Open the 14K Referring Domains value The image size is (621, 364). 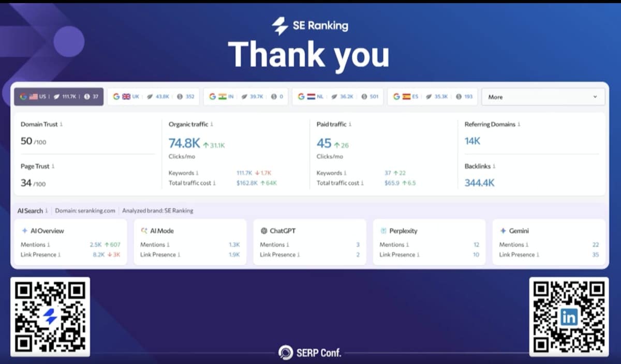point(472,141)
